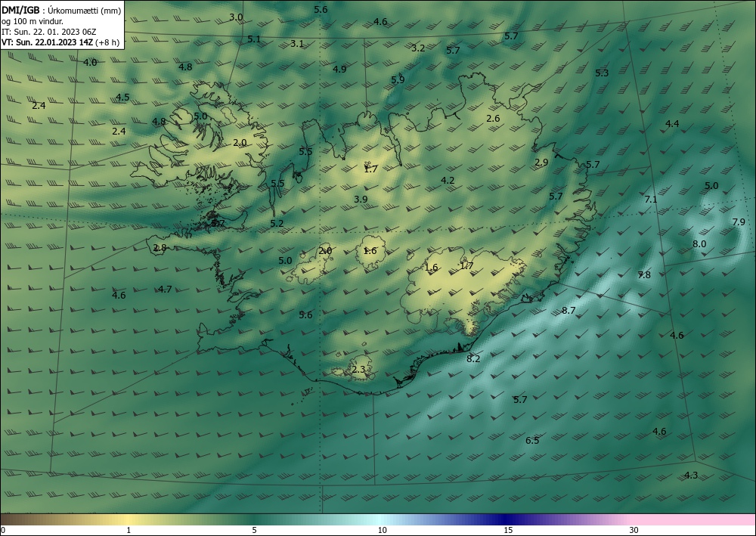
Task: Click the map value 5.9
Action: [x=398, y=80]
